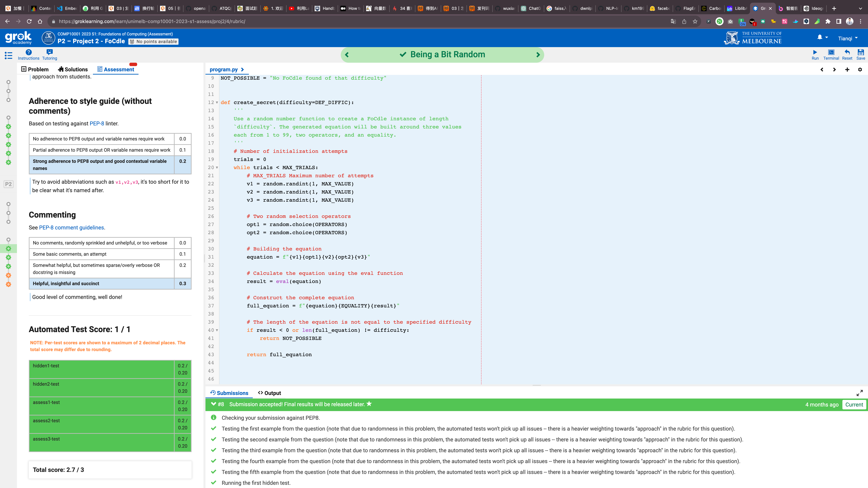868x488 pixels.
Task: Open the browser home page
Action: [x=40, y=22]
